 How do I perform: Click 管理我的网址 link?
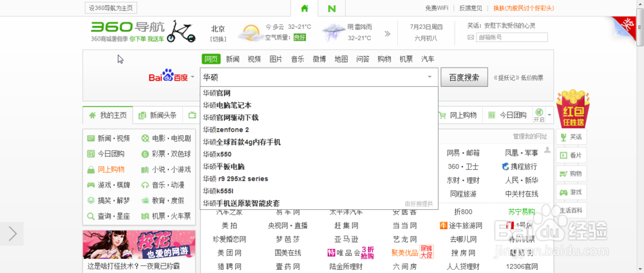pos(530,136)
